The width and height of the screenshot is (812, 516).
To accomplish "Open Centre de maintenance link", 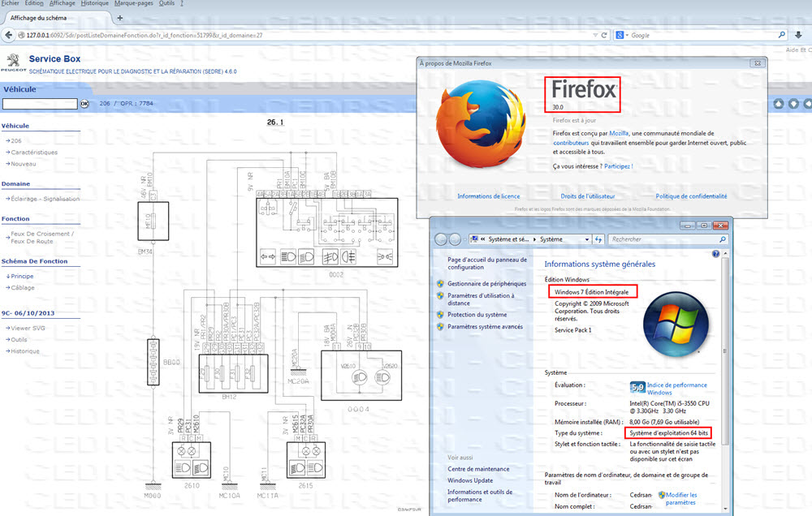I will 478,469.
